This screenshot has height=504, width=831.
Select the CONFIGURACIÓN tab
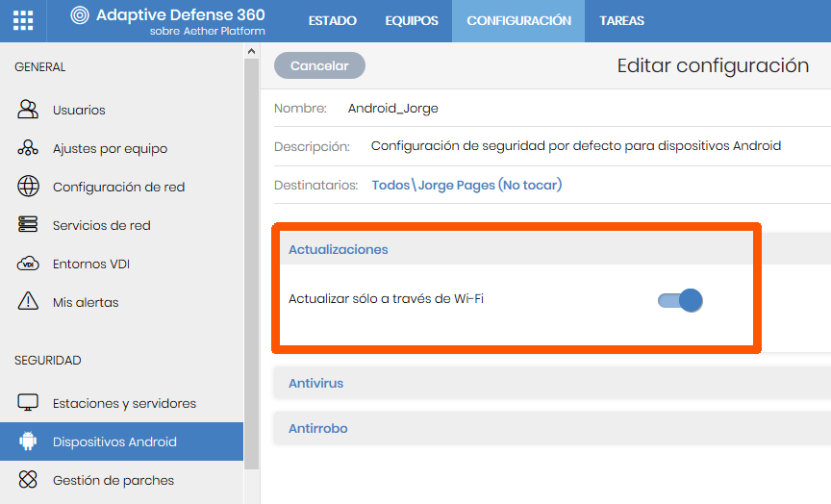pos(518,20)
